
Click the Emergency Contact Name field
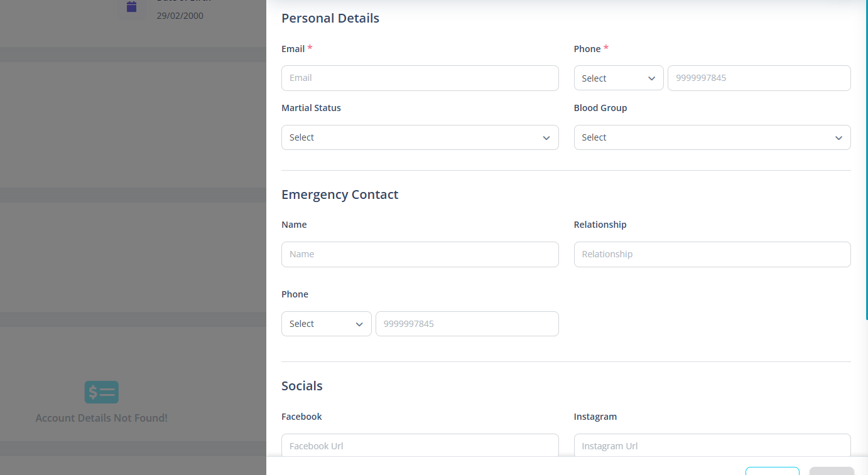pyautogui.click(x=420, y=255)
